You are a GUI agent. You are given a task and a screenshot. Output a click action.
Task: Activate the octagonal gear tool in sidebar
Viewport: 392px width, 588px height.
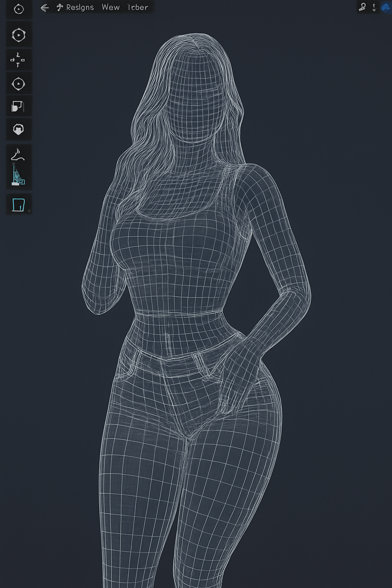[x=18, y=35]
